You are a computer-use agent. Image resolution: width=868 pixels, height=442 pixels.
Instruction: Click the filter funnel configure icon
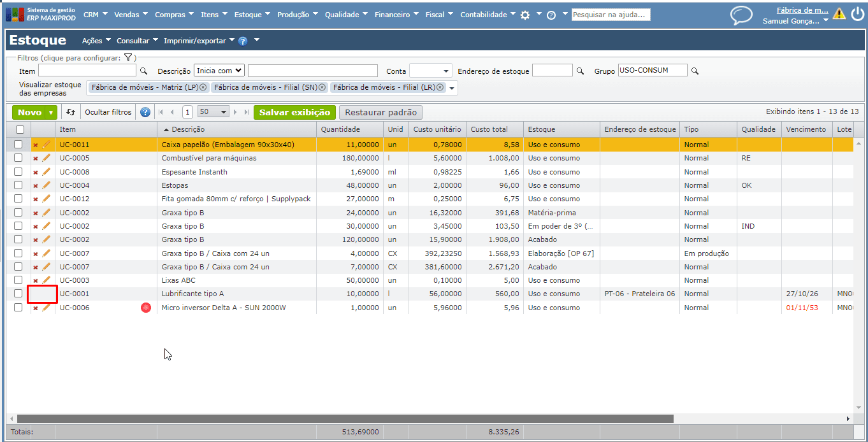[128, 58]
